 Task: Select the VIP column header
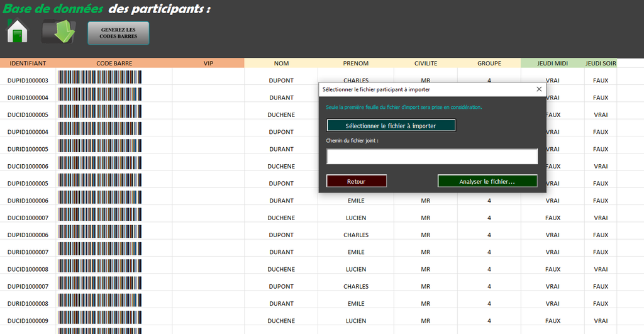pyautogui.click(x=208, y=64)
